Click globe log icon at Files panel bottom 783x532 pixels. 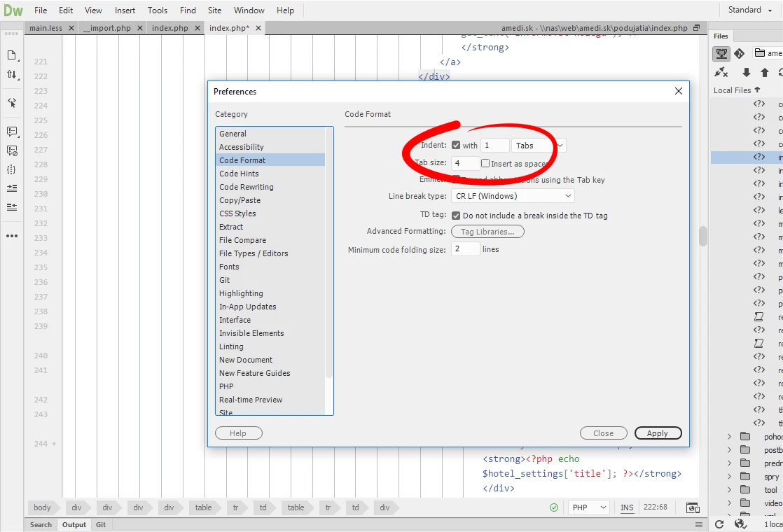(x=740, y=524)
